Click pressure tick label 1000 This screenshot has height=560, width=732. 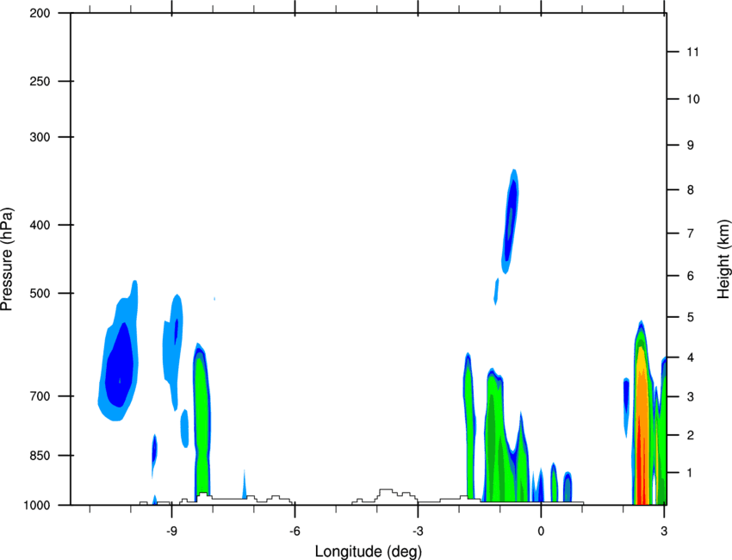point(37,505)
